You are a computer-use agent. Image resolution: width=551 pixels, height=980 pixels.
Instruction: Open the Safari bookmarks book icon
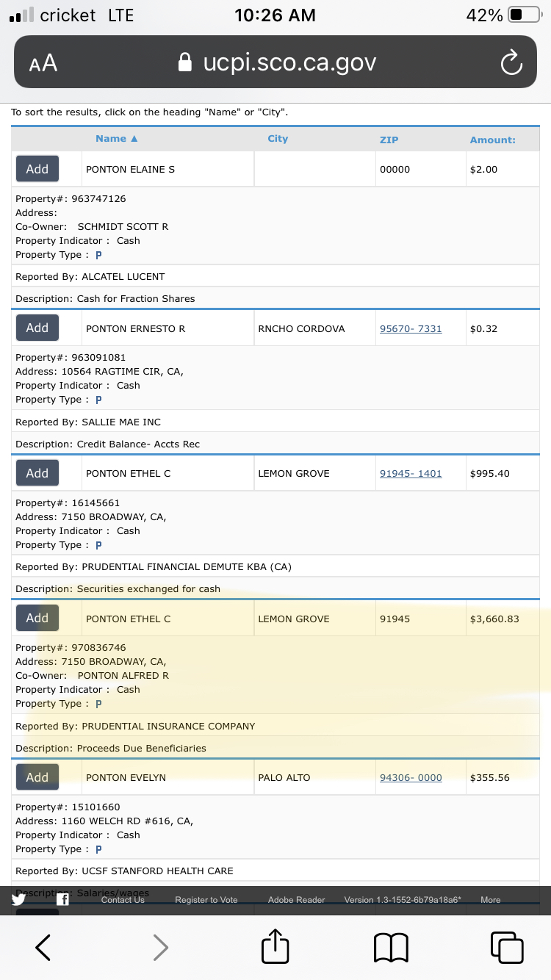(391, 947)
